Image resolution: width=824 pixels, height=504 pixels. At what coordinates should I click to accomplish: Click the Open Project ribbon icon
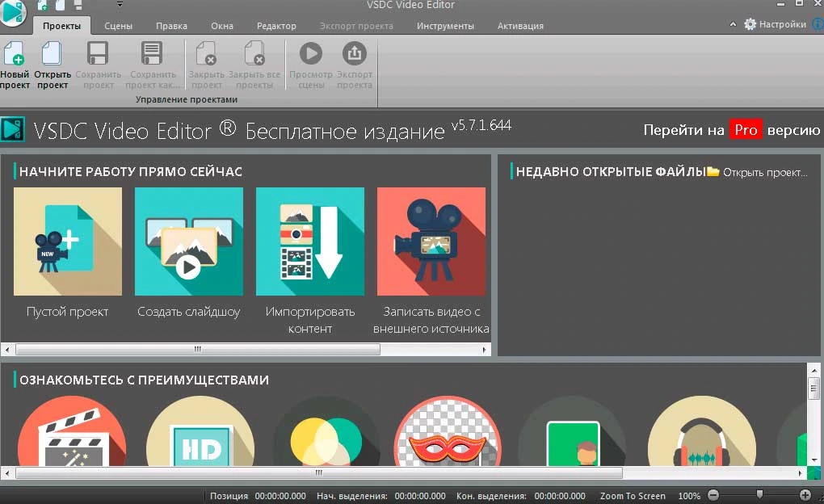click(52, 53)
